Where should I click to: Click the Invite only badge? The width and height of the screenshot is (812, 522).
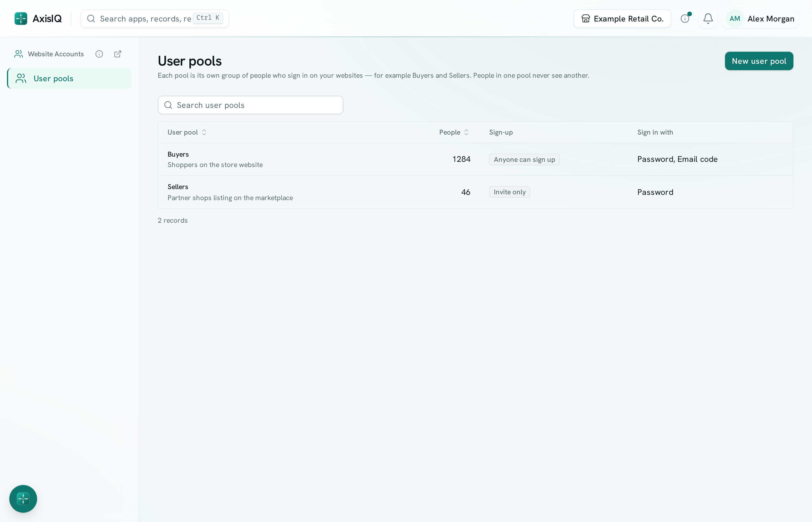[509, 192]
